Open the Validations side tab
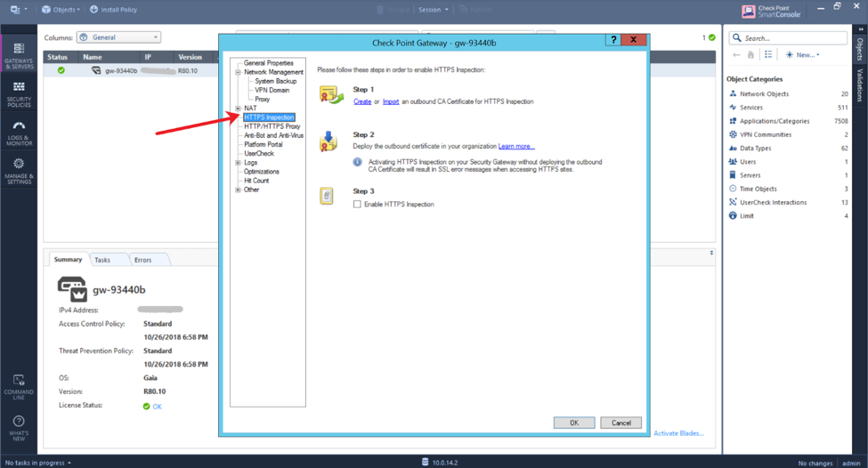868x468 pixels. coord(860,85)
